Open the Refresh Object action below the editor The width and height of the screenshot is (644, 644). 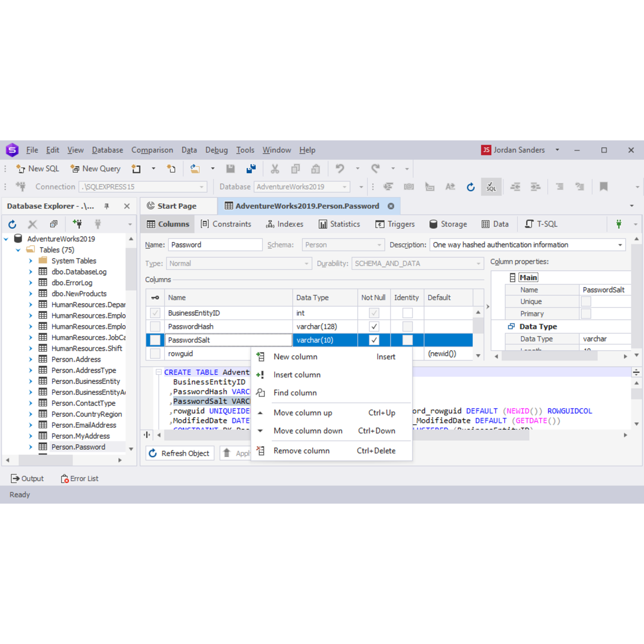(180, 453)
